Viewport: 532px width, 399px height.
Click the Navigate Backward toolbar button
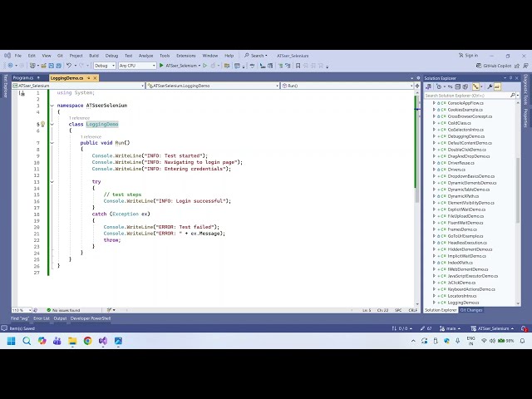11,66
